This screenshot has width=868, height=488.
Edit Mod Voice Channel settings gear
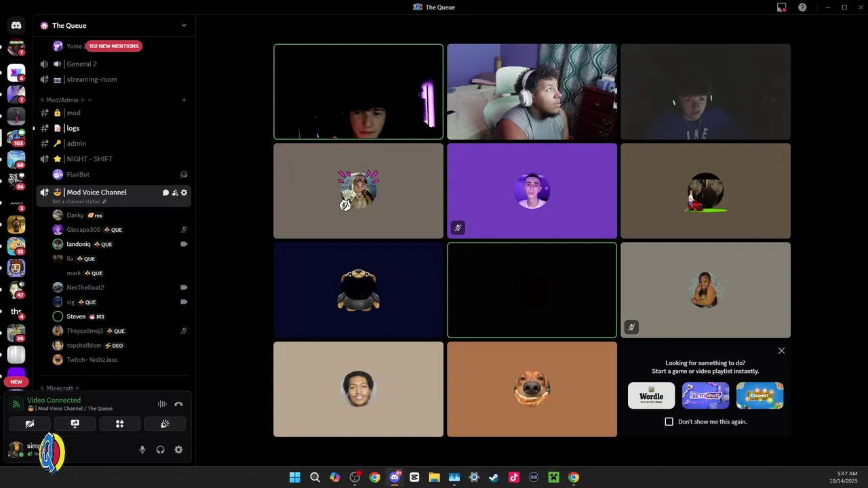click(x=184, y=192)
